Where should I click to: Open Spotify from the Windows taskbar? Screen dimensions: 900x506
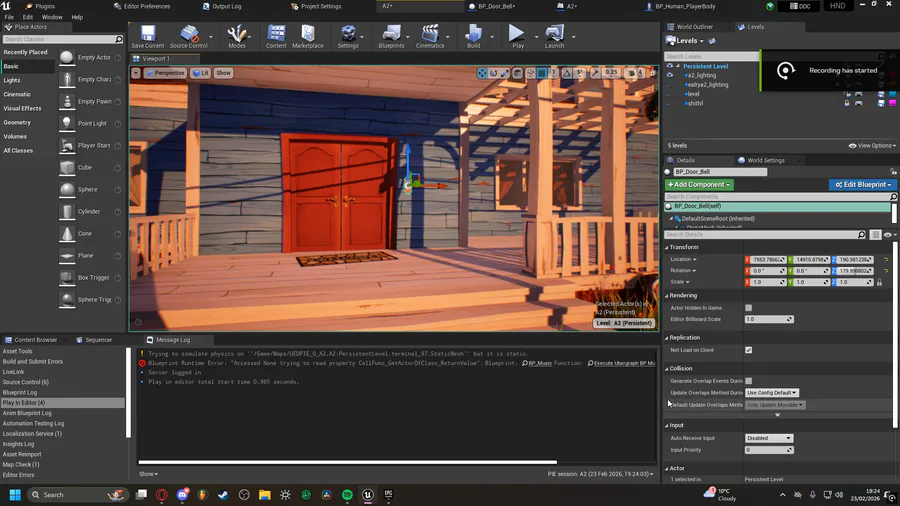click(347, 494)
